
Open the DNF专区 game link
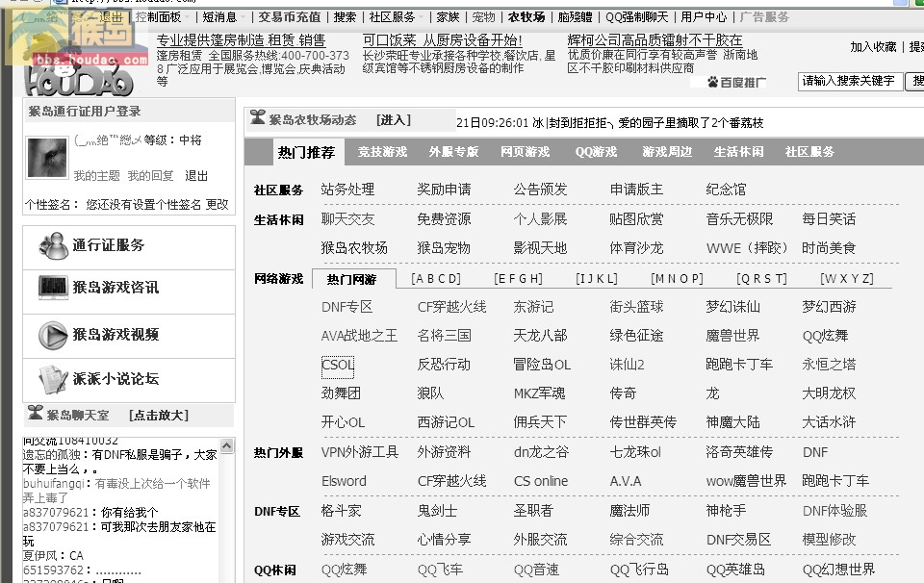[x=347, y=308]
